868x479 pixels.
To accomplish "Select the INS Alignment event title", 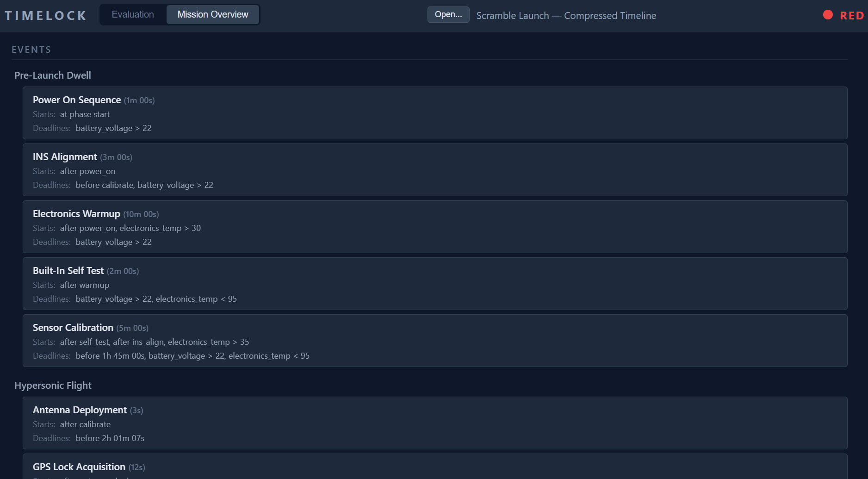I will (65, 157).
